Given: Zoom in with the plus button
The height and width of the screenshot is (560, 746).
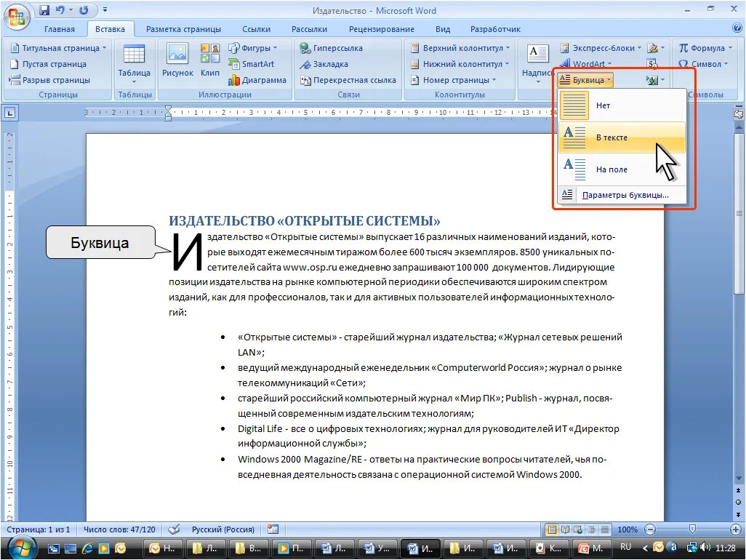Looking at the screenshot, I should tap(736, 529).
